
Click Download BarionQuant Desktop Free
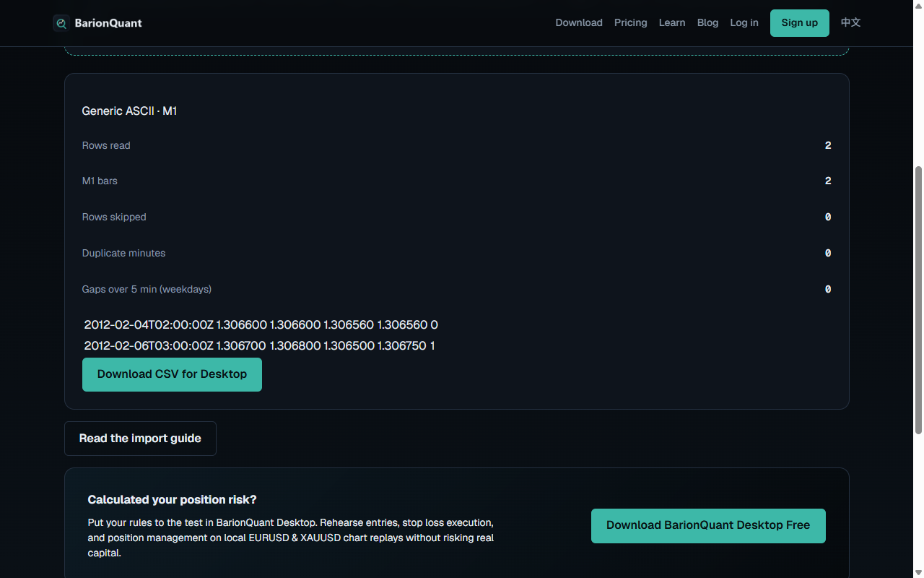point(708,526)
